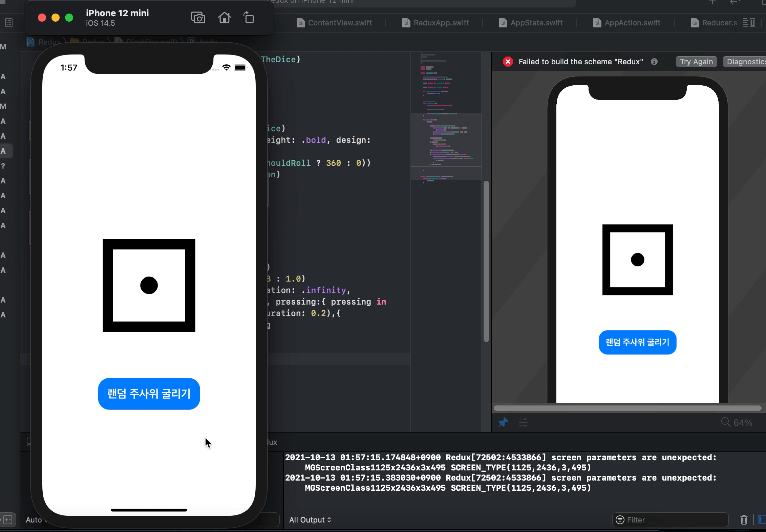Toggle the editor options layout button

749,23
